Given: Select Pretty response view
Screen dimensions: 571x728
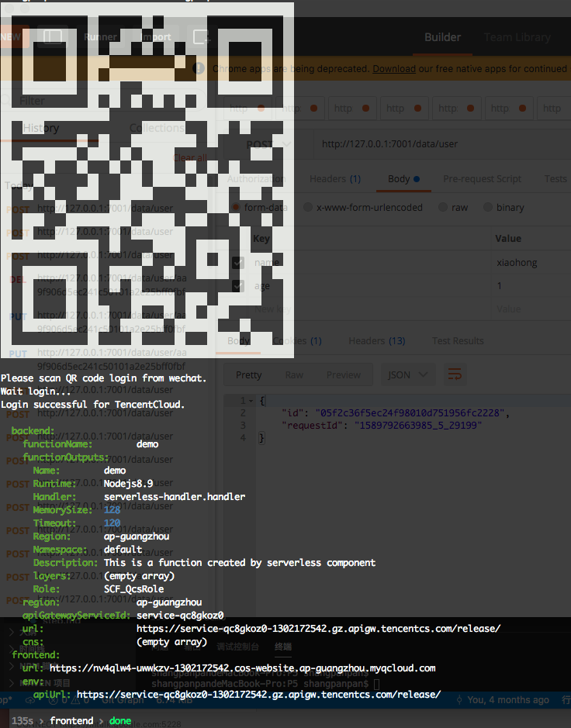Looking at the screenshot, I should pyautogui.click(x=248, y=374).
